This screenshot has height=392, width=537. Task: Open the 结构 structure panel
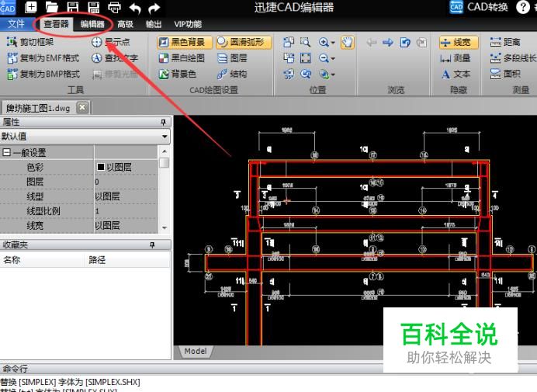coord(232,74)
